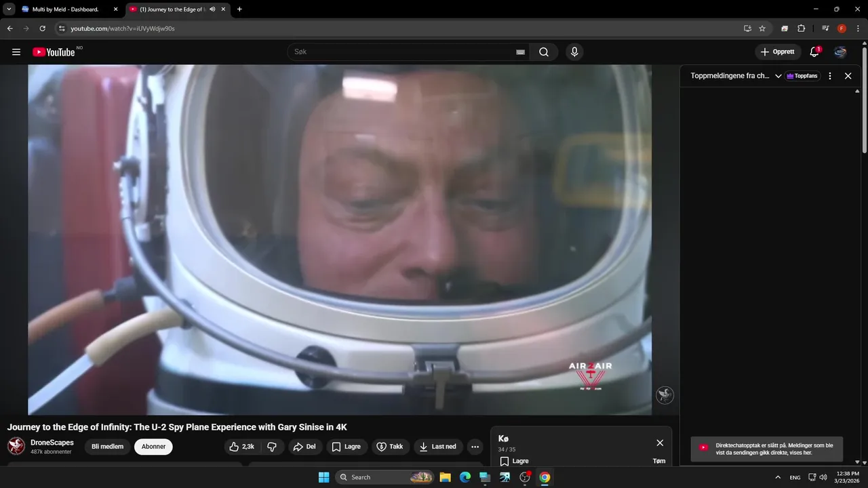Open the YouTube account avatar menu
The width and height of the screenshot is (868, 488).
point(840,52)
